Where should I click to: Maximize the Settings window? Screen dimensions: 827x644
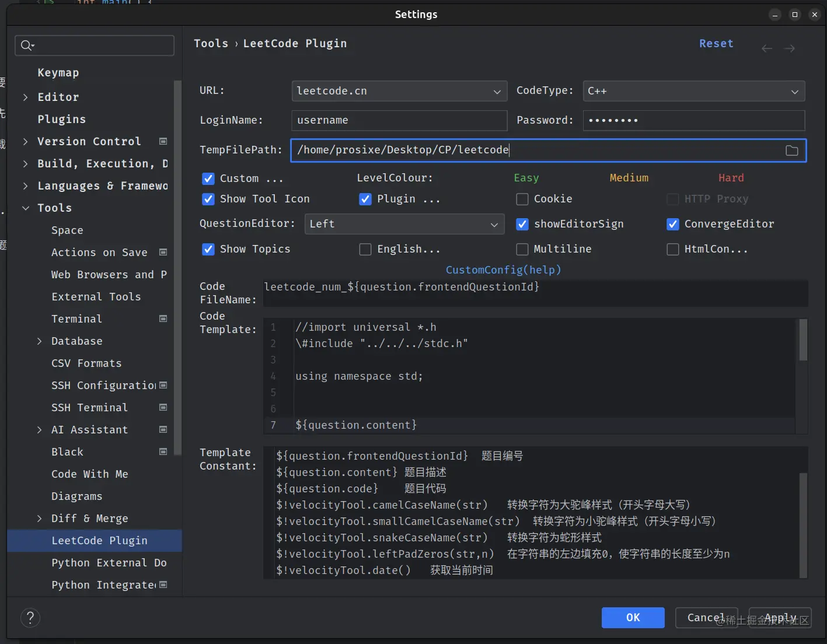795,15
